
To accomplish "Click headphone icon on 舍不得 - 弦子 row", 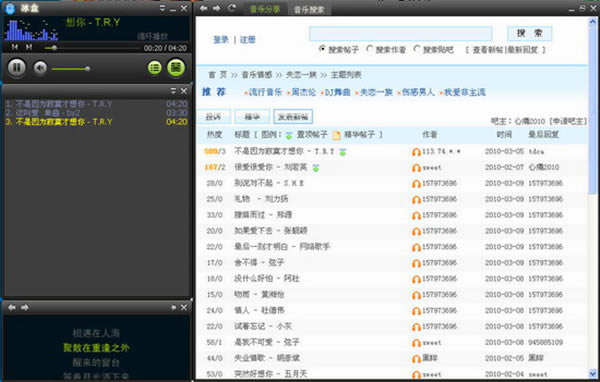I will point(416,263).
